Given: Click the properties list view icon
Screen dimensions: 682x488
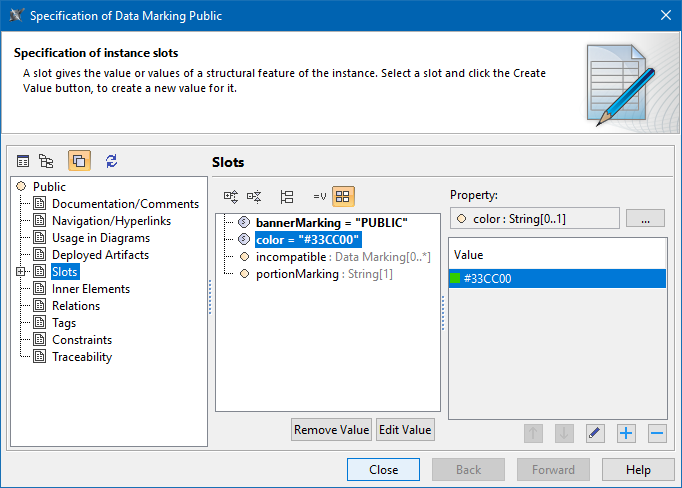Looking at the screenshot, I should point(23,161).
